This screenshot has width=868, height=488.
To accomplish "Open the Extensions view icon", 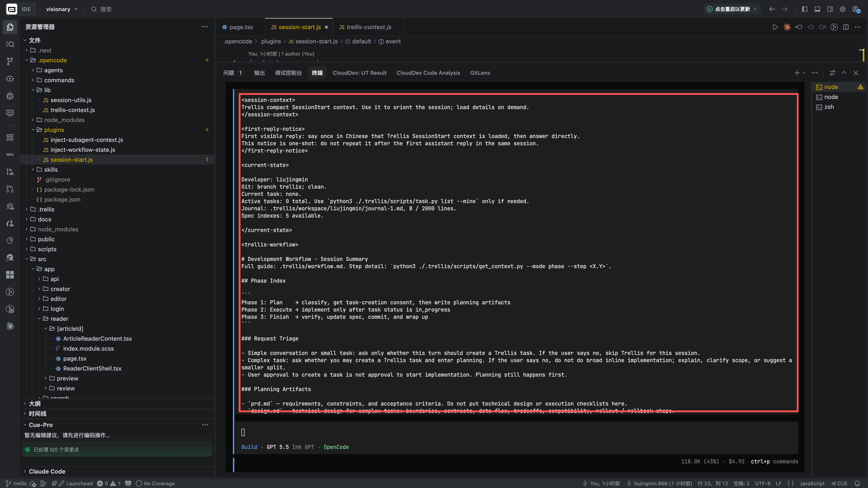I will click(10, 137).
